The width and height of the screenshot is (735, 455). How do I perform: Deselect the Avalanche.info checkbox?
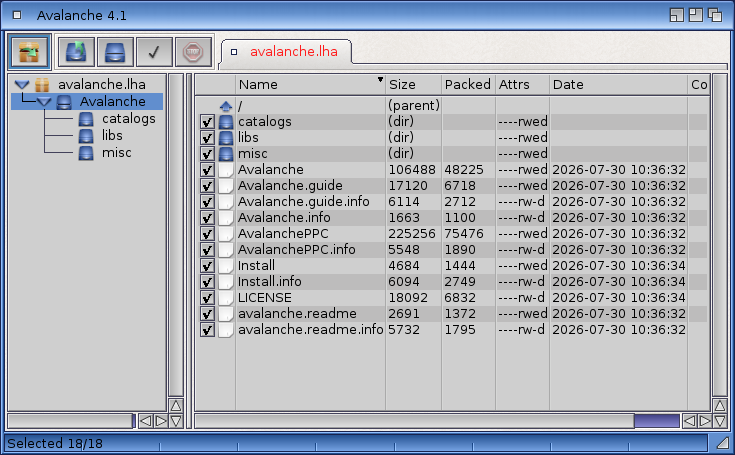pyautogui.click(x=207, y=218)
